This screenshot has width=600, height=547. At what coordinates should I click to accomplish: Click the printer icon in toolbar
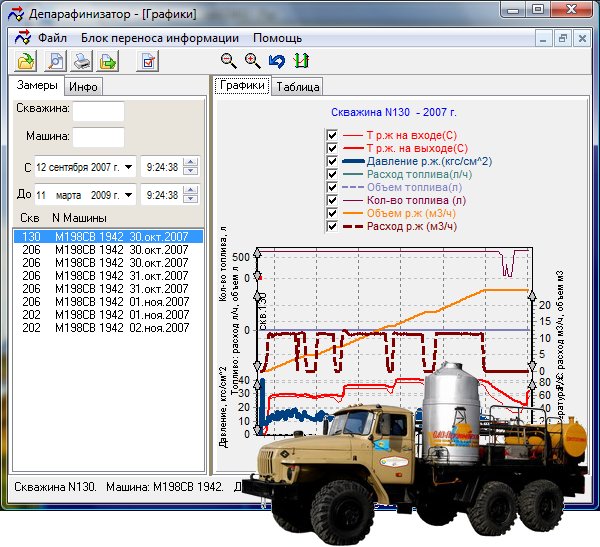(x=82, y=62)
